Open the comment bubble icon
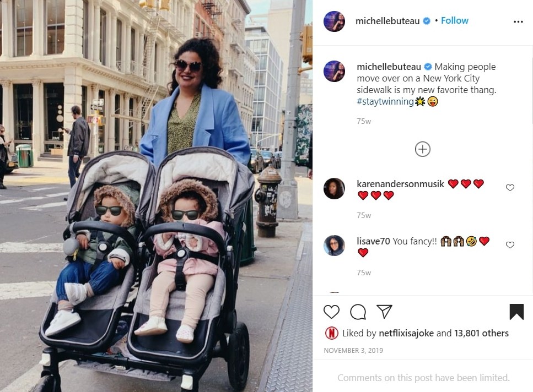 pyautogui.click(x=358, y=312)
